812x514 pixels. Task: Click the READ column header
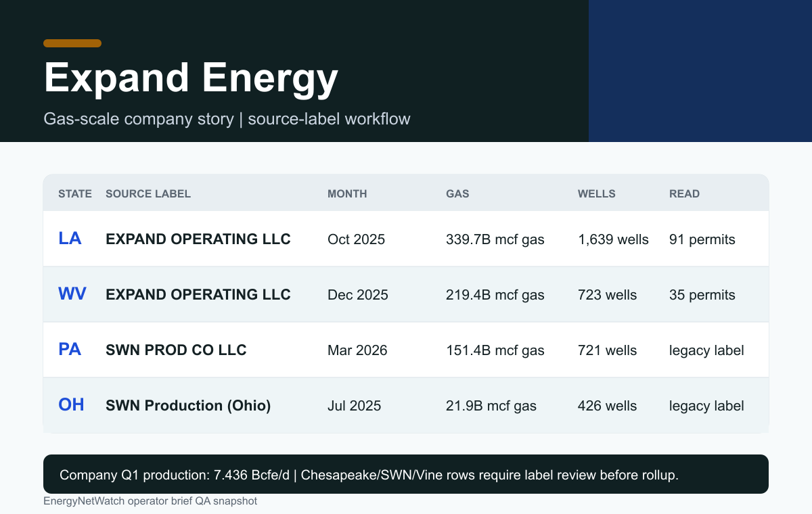coord(684,193)
